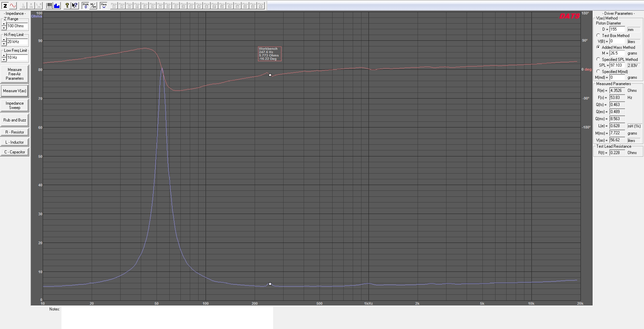Click the C - Capacitor button
The image size is (644, 329).
(15, 152)
